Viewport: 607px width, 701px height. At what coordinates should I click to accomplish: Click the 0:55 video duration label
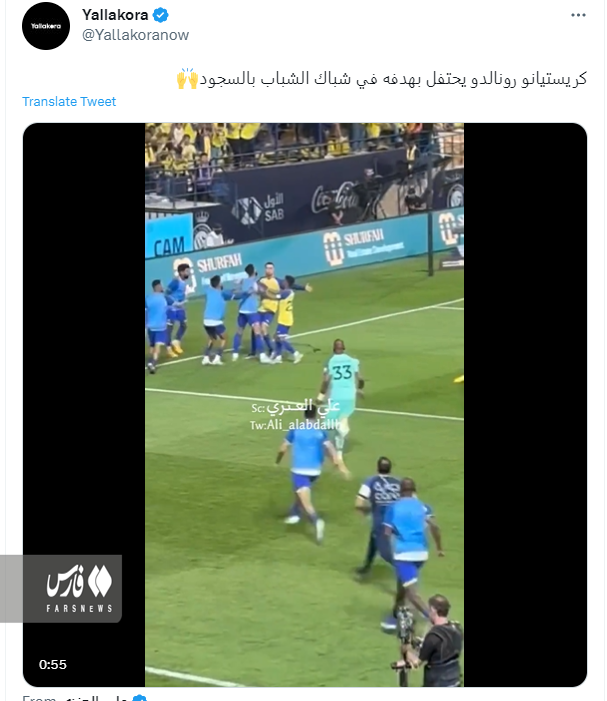53,664
